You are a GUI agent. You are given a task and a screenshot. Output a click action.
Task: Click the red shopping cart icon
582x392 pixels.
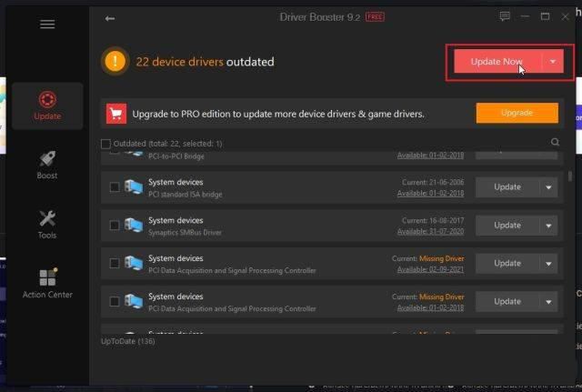click(x=115, y=114)
